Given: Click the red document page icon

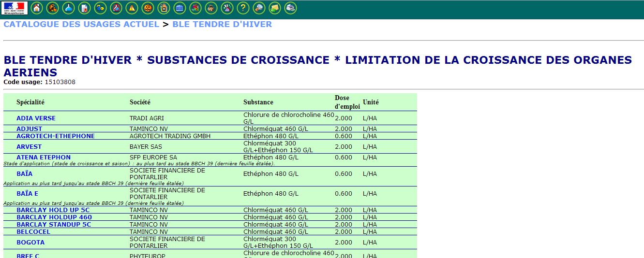Looking at the screenshot, I should [x=84, y=8].
